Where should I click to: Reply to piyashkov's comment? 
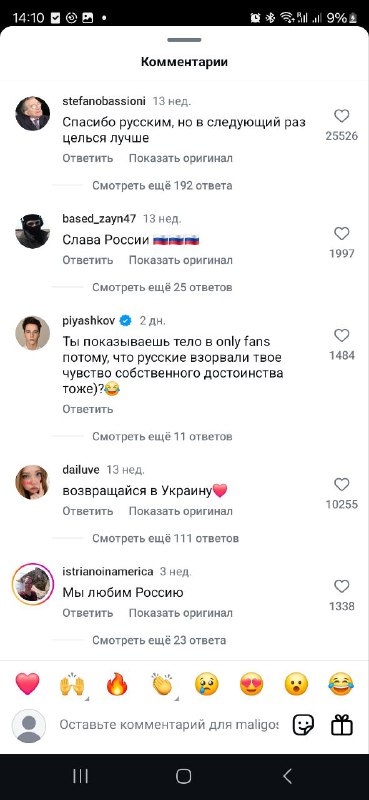coord(88,409)
